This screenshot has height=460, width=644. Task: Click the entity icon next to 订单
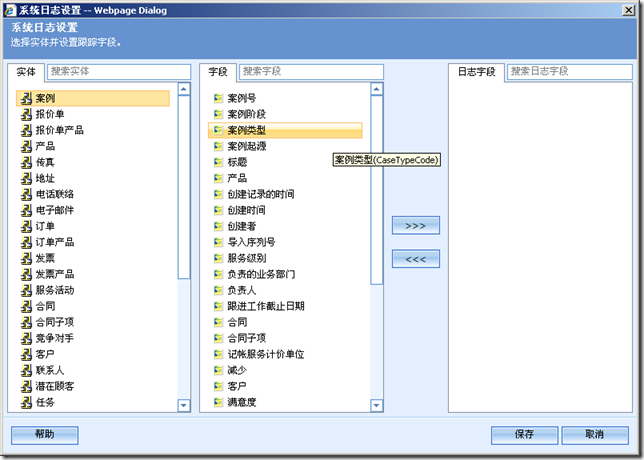26,226
